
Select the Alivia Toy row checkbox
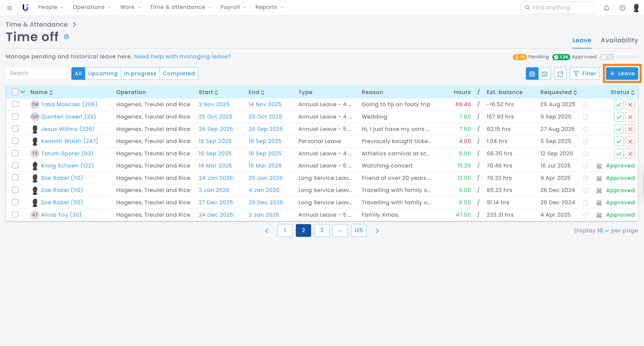(15, 214)
